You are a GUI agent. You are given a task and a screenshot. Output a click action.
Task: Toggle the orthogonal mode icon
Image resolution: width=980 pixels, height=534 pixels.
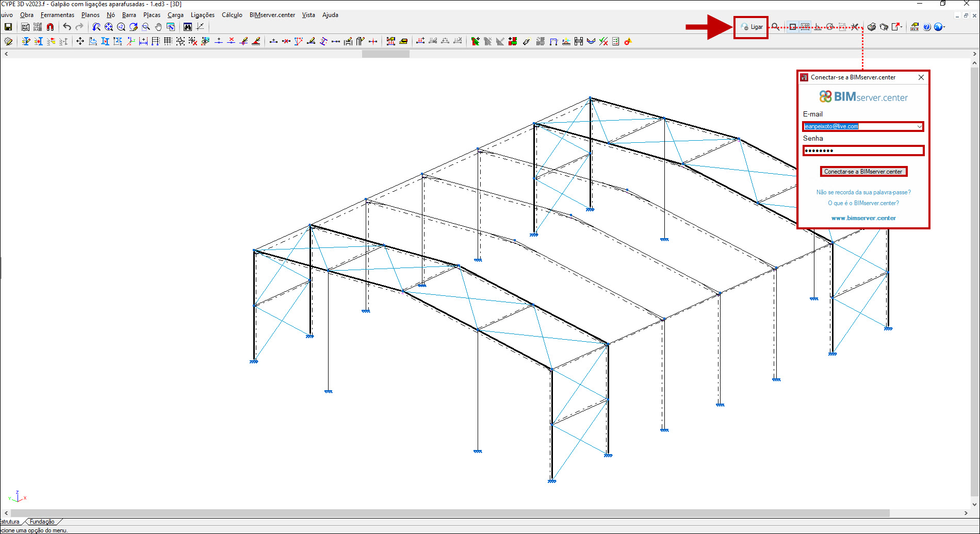(816, 27)
